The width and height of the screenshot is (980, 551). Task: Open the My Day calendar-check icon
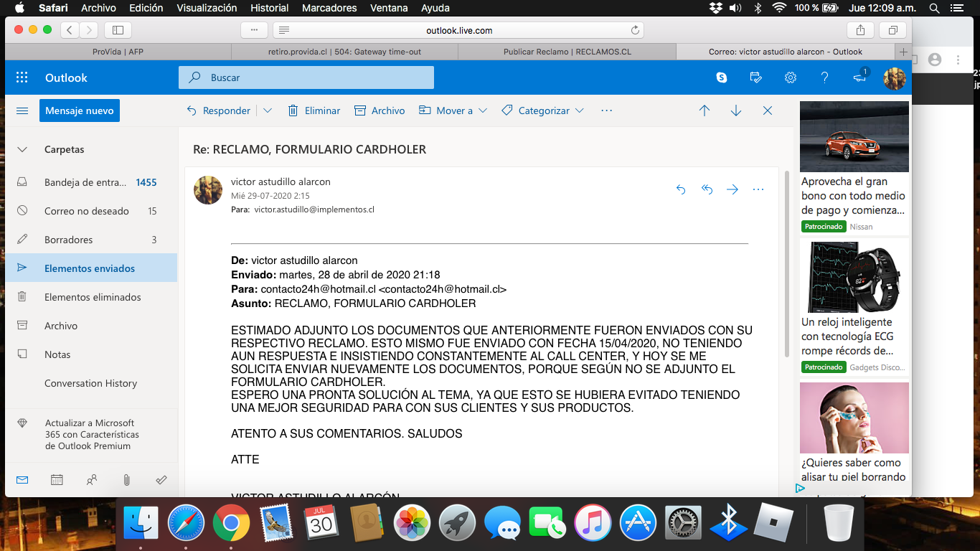pyautogui.click(x=755, y=77)
